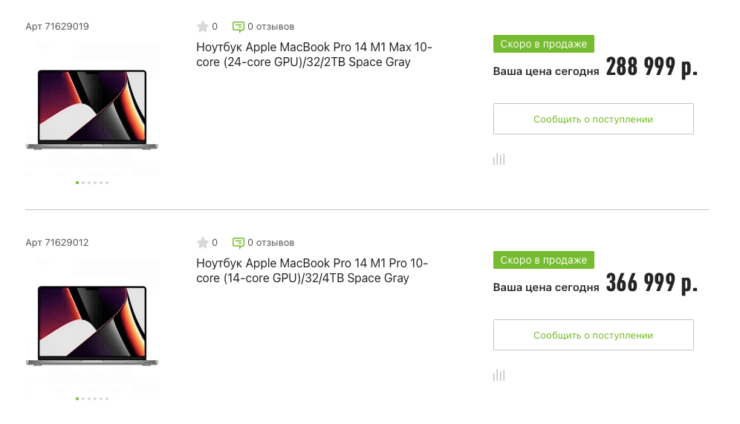
Task: Click the compare bars icon under the 366 999 р. price
Action: [x=499, y=375]
